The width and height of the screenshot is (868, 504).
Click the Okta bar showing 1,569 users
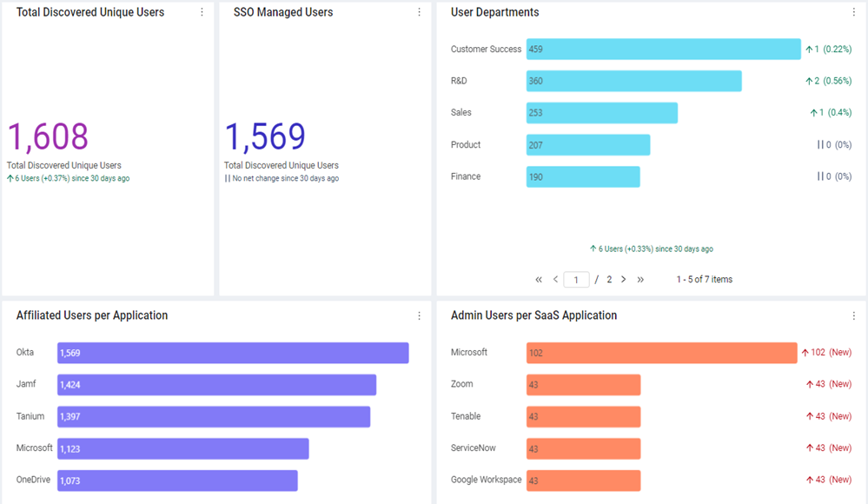pos(233,353)
